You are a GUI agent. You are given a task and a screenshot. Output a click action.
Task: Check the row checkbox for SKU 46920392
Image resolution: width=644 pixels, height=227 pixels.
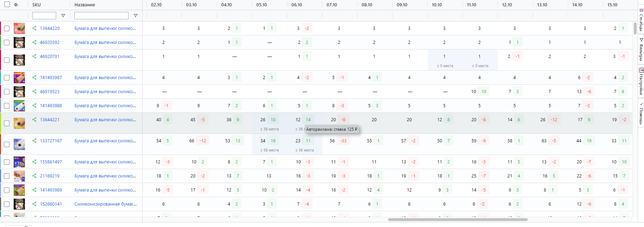(x=7, y=43)
